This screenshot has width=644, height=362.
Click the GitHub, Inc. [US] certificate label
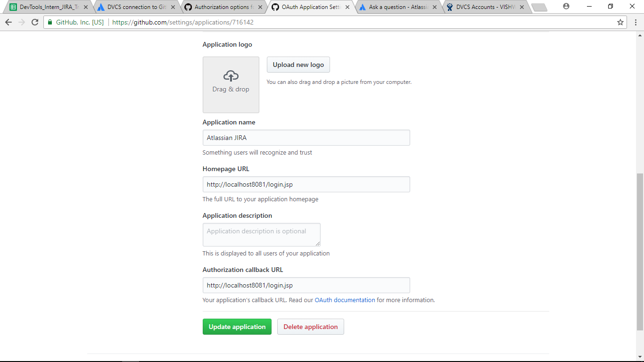click(80, 22)
